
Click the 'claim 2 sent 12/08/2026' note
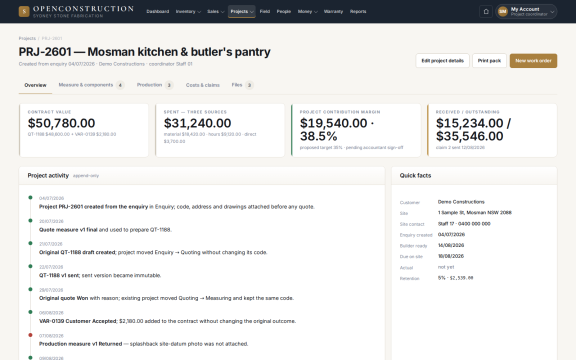point(460,148)
